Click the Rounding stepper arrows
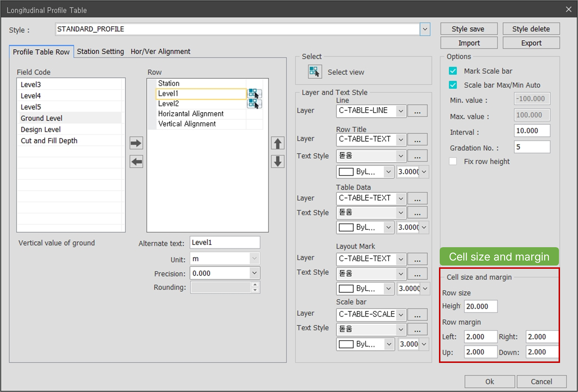Viewport: 578px width, 392px height. click(x=255, y=287)
